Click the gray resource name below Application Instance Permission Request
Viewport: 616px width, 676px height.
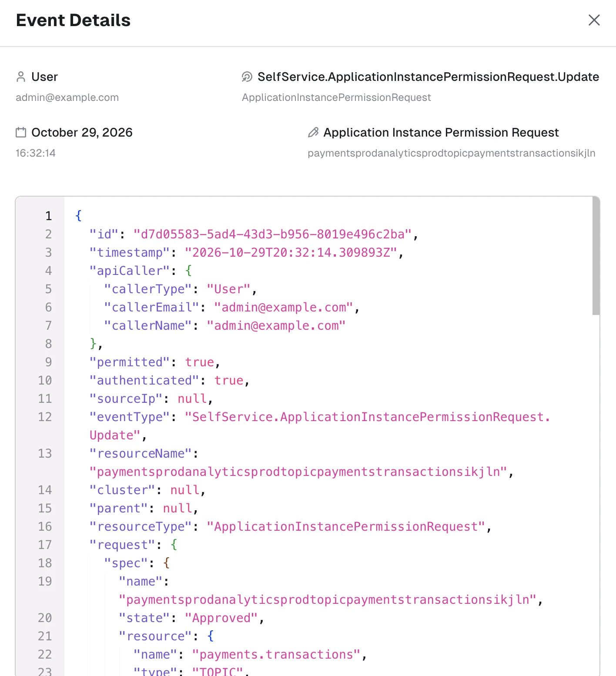451,153
